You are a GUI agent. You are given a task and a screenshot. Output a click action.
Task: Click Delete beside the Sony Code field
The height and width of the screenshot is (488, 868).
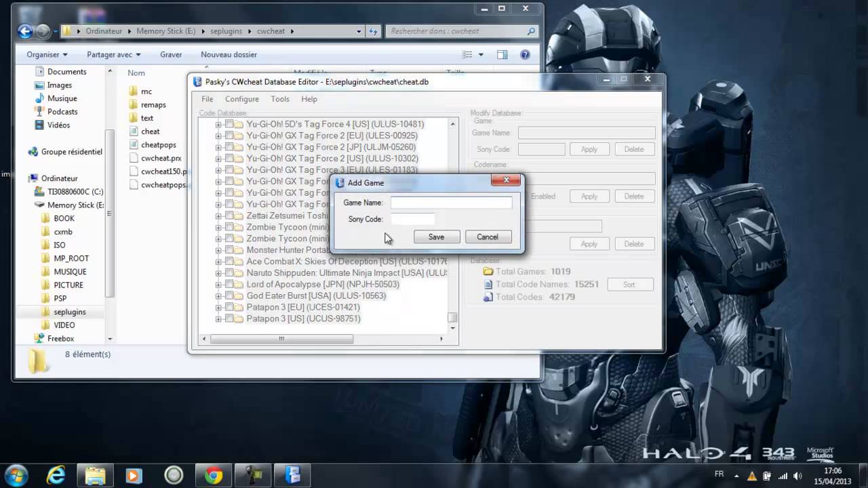(x=634, y=149)
